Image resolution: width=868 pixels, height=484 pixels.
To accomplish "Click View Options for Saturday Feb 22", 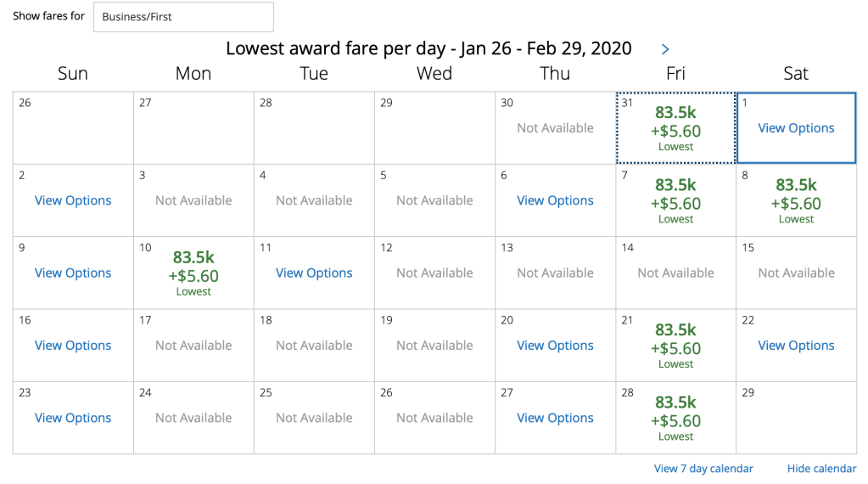I will click(x=796, y=346).
